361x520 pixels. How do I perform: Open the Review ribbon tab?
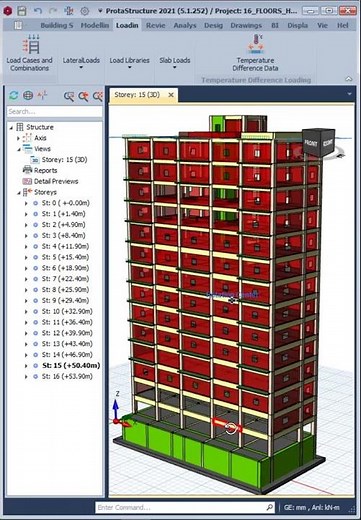155,25
